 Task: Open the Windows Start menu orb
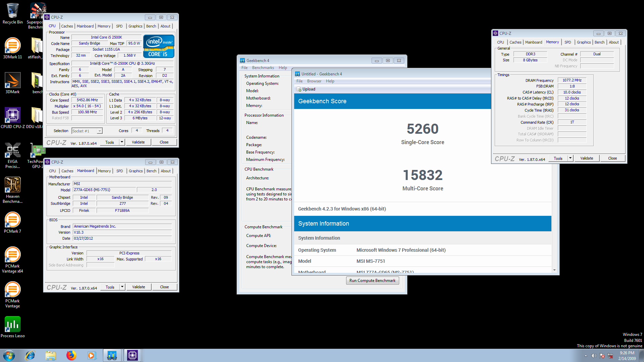tap(9, 355)
